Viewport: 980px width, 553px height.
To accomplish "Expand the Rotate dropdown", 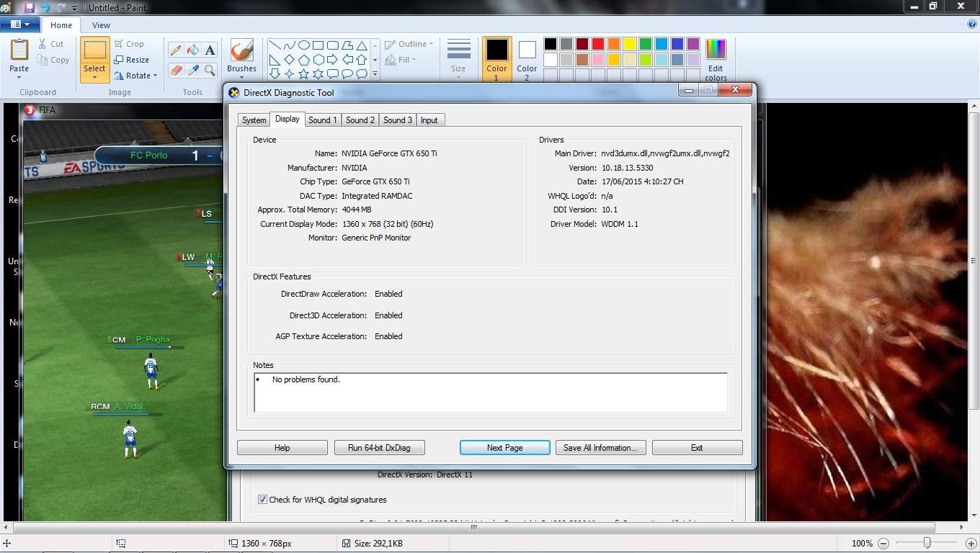I will coord(155,76).
